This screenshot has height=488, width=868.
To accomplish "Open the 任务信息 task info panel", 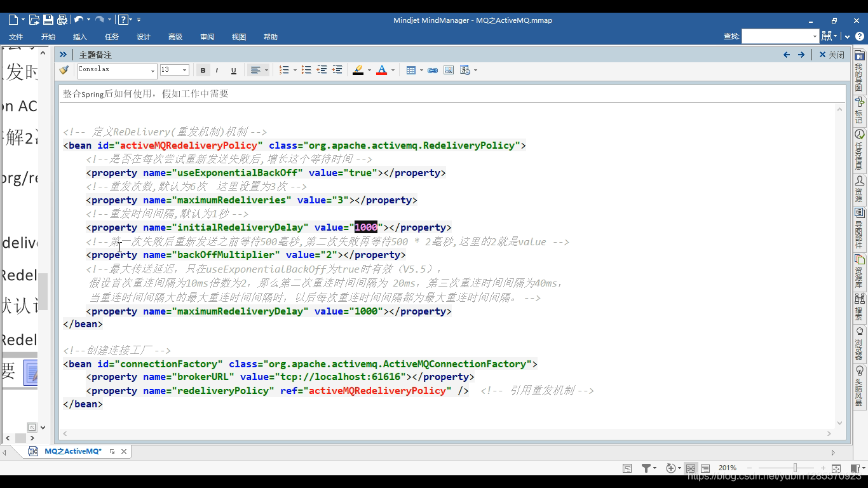I will pos(859,150).
